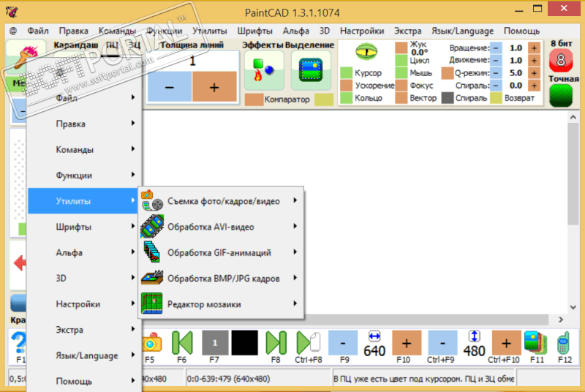Toggle the Фокус indicator square

401,86
